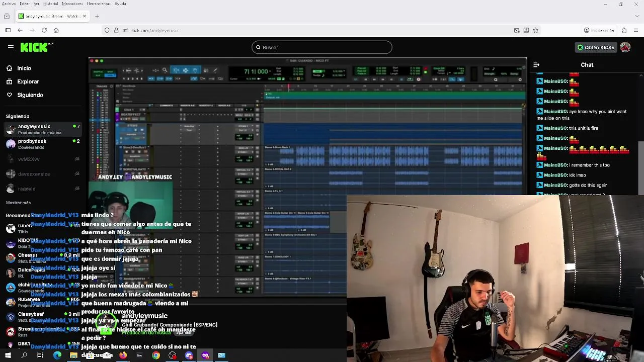Click the Obtén KICKs button
This screenshot has height=362, width=644.
[596, 47]
